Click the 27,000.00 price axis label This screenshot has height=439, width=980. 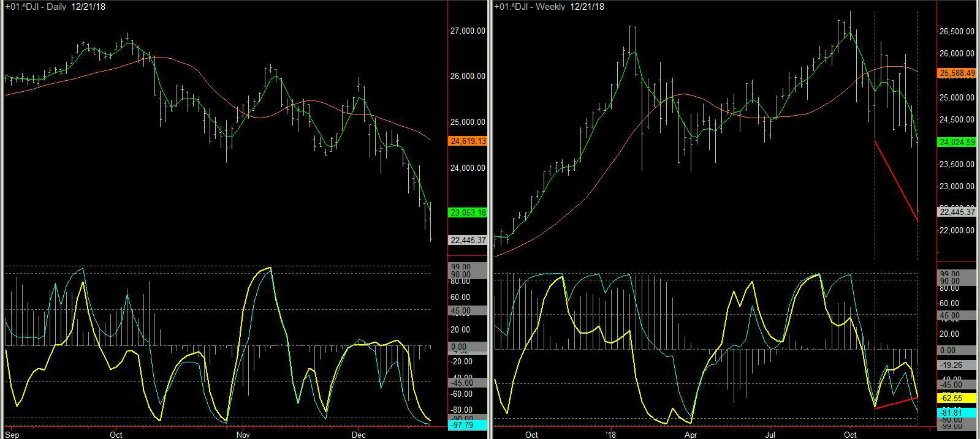[x=468, y=31]
